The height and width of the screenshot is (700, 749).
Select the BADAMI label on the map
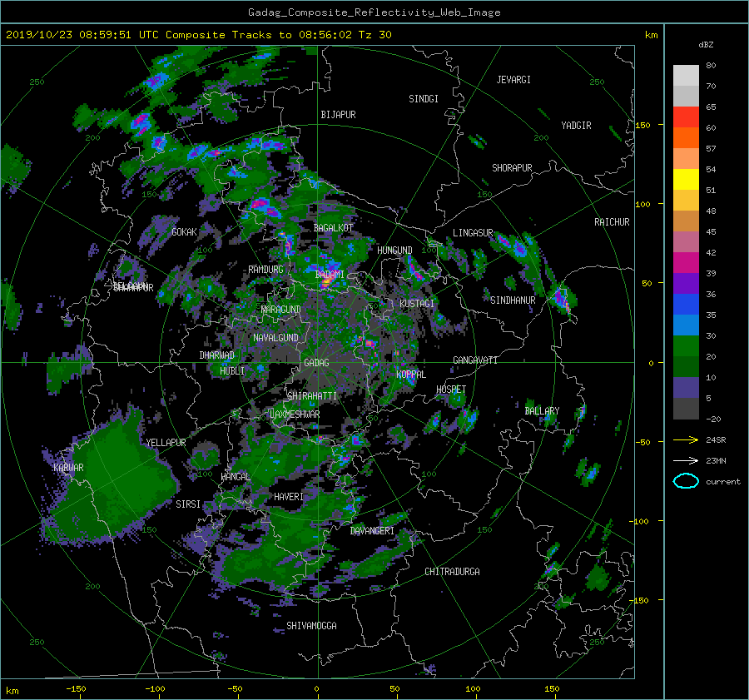[x=330, y=275]
